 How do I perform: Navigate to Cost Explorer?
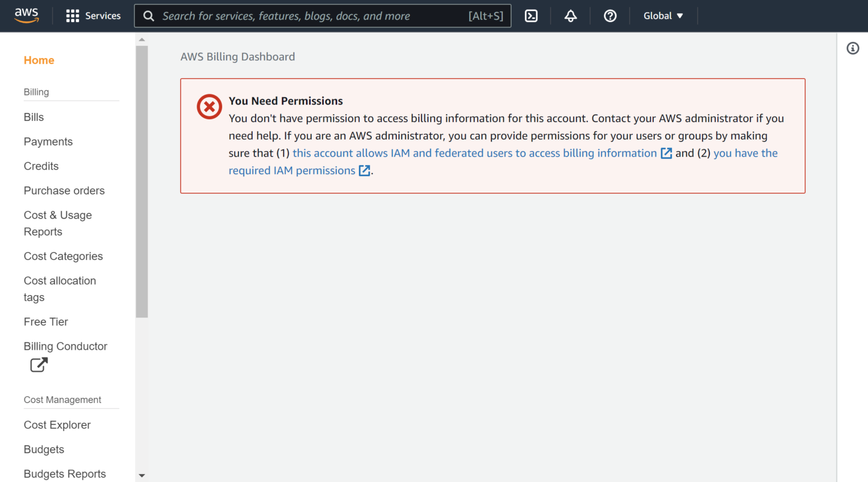[x=57, y=424]
